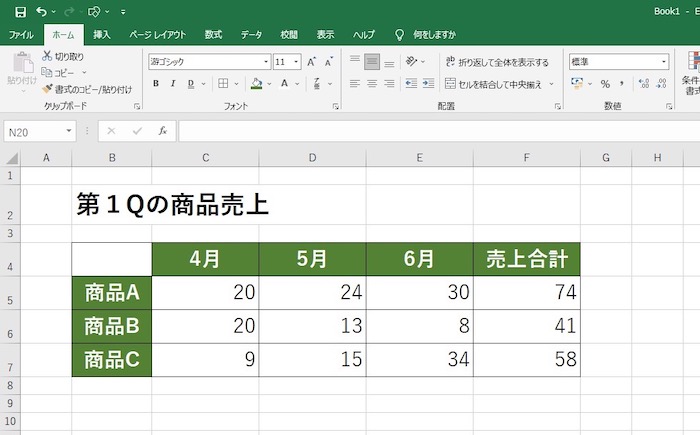Toggle italic formatting
This screenshot has height=435, width=700.
point(173,84)
